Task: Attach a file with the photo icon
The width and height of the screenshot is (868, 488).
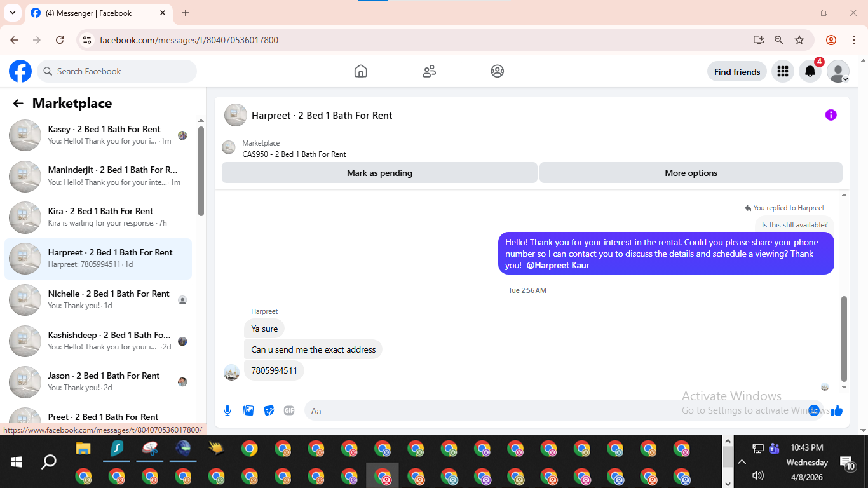Action: click(248, 410)
